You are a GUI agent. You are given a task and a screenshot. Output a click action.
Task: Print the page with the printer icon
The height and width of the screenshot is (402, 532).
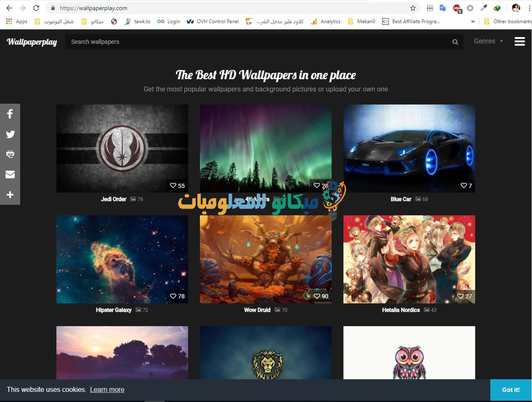pyautogui.click(x=10, y=154)
